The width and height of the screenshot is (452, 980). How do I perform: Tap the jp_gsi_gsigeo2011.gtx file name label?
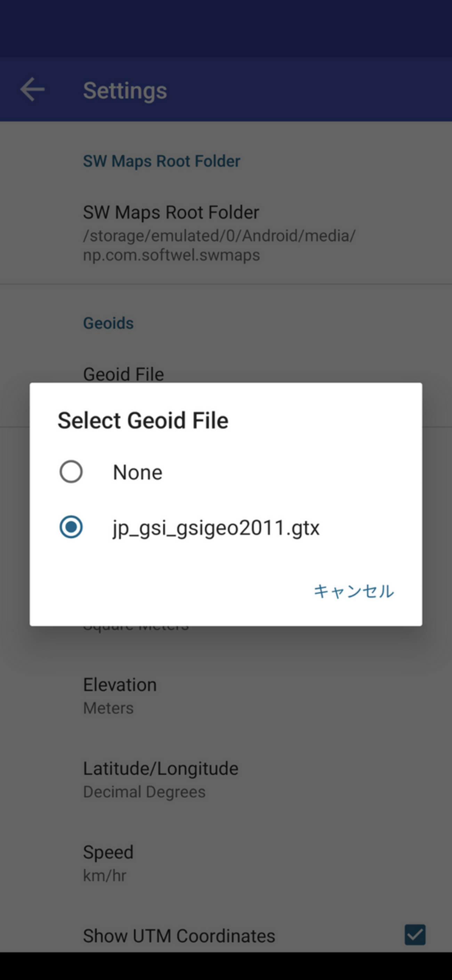point(216,528)
